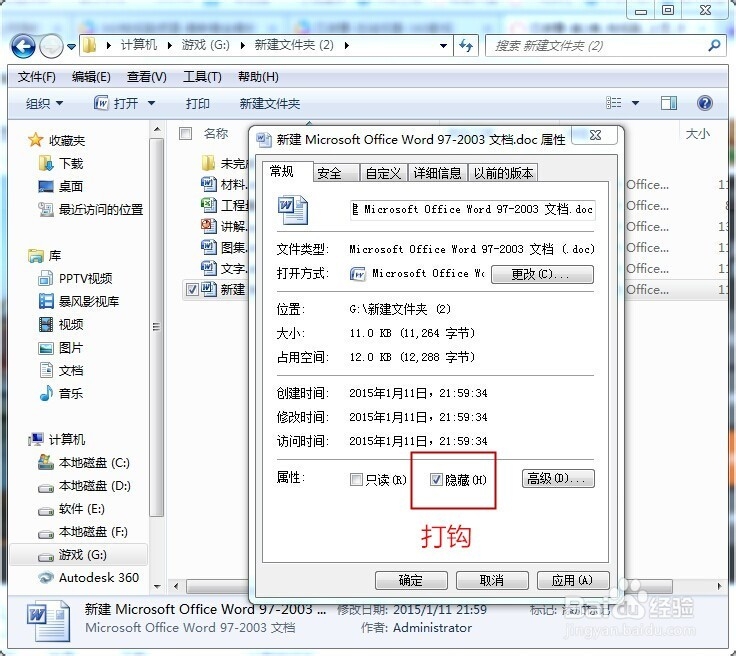Image resolution: width=736 pixels, height=656 pixels.
Task: Select the 文字 Word document icon
Action: [209, 268]
